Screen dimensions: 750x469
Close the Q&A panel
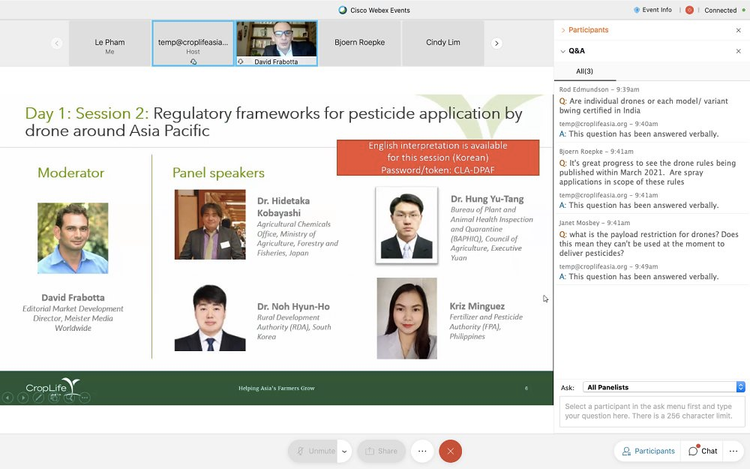click(x=739, y=51)
